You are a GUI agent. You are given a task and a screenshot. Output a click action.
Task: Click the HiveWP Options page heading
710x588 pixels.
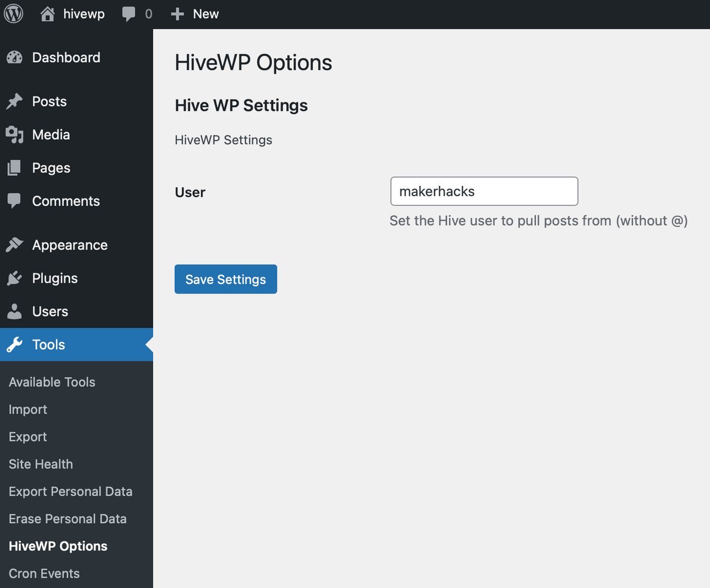[x=253, y=63]
